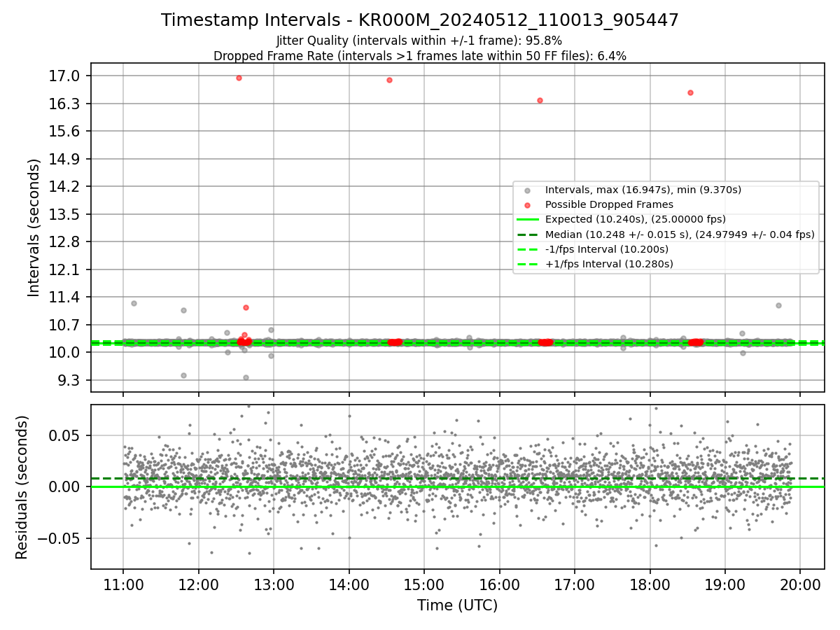Click the red dropped-frame point at 16.3 near 16:30
Image resolution: width=840 pixels, height=630 pixels.
coord(540,100)
